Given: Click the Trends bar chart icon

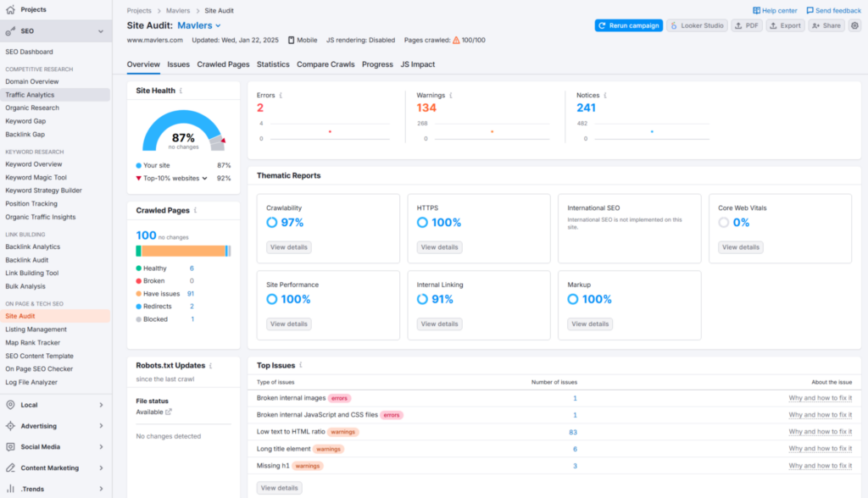Looking at the screenshot, I should tap(10, 490).
